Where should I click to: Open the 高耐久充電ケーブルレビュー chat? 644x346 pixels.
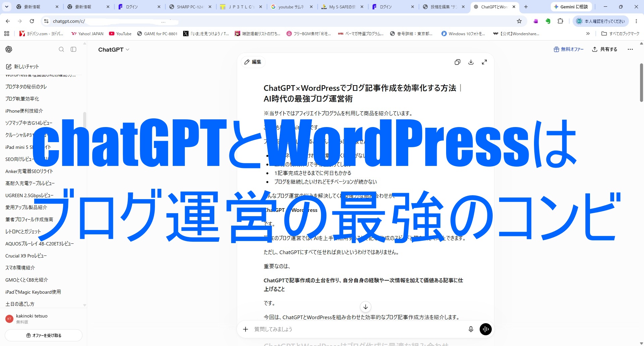pos(30,183)
